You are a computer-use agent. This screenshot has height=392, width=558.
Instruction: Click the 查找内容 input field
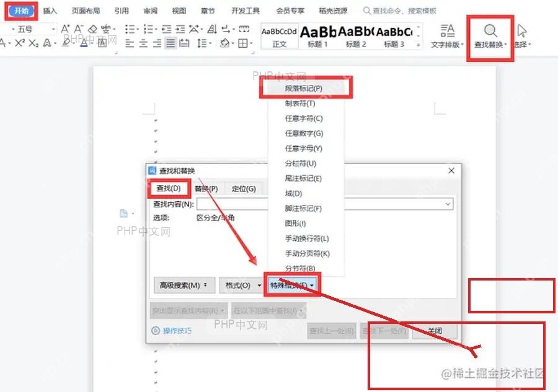pyautogui.click(x=324, y=204)
